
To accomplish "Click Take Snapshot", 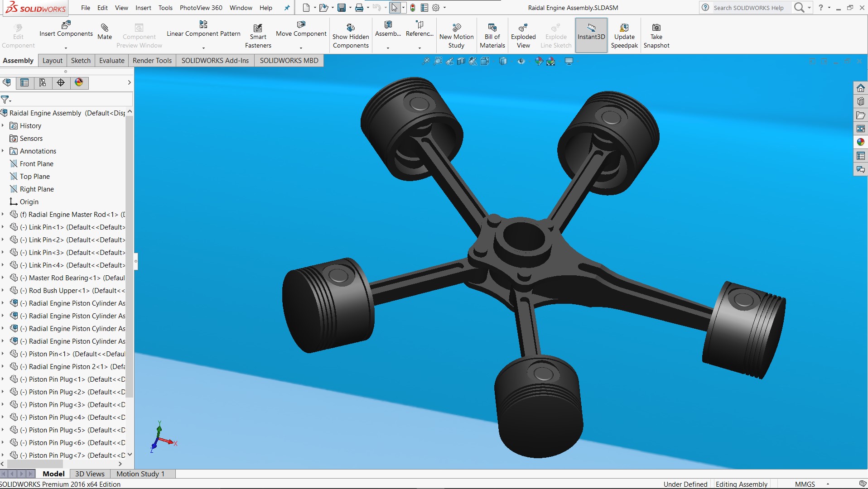I will [x=656, y=36].
